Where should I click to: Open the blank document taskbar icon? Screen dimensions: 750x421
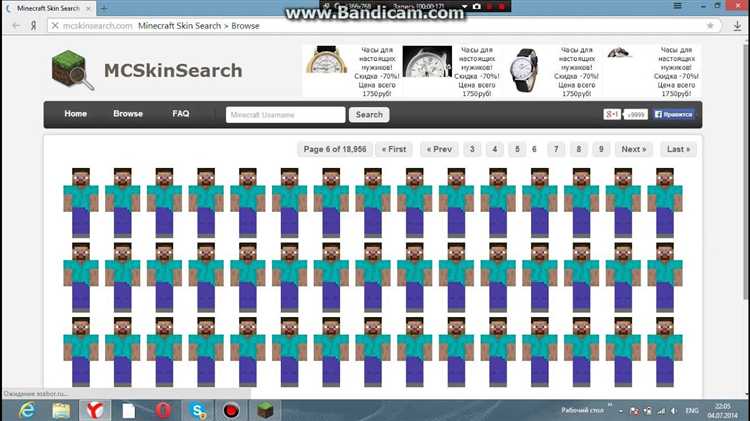coord(129,410)
